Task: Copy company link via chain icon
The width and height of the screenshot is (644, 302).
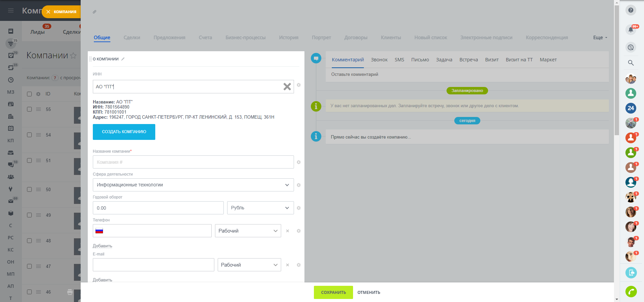Action: click(x=95, y=12)
